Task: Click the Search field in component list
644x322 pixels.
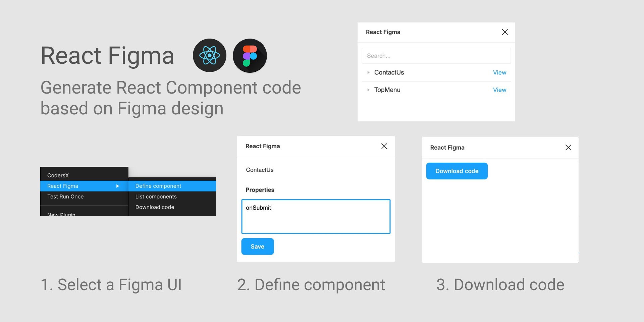Action: [436, 56]
